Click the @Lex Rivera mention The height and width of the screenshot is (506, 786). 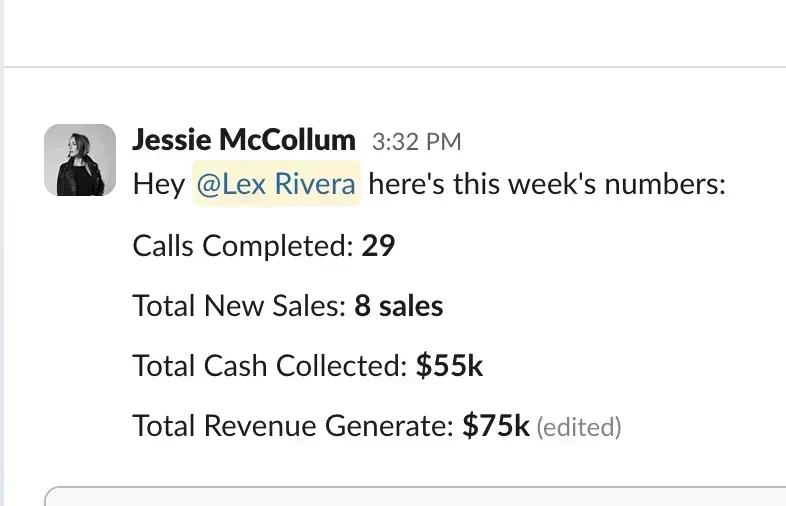pyautogui.click(x=276, y=185)
